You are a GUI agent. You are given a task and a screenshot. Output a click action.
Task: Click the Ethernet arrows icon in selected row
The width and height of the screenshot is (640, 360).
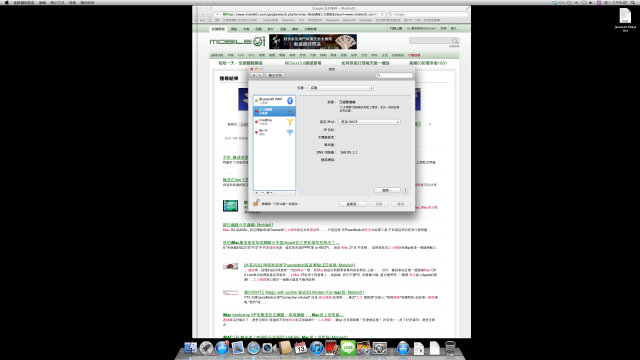click(290, 111)
